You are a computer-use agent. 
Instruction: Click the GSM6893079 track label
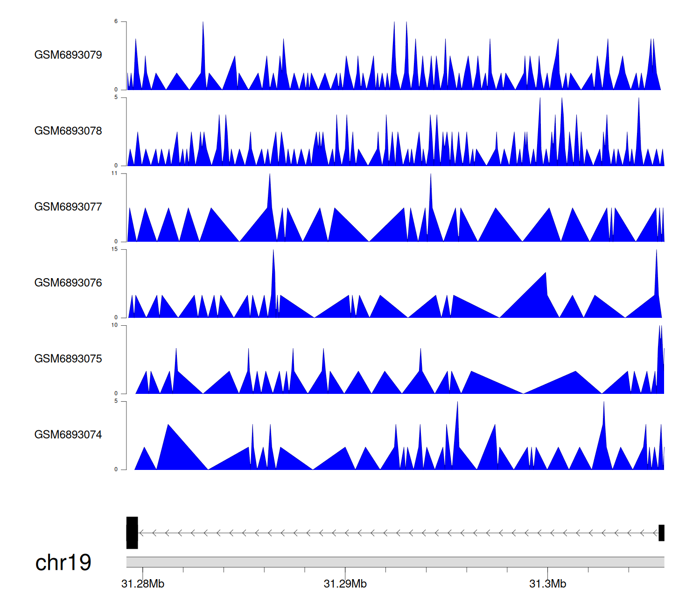[68, 55]
